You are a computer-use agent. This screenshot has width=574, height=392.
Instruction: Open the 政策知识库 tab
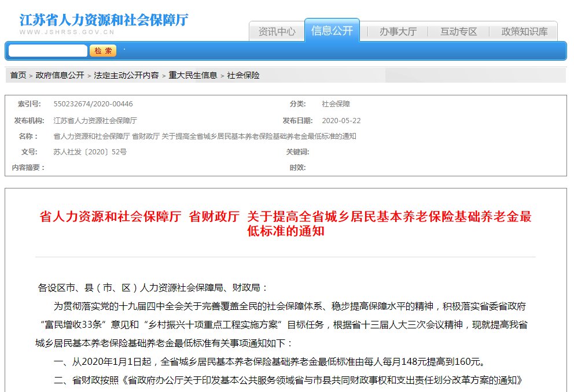click(x=524, y=32)
